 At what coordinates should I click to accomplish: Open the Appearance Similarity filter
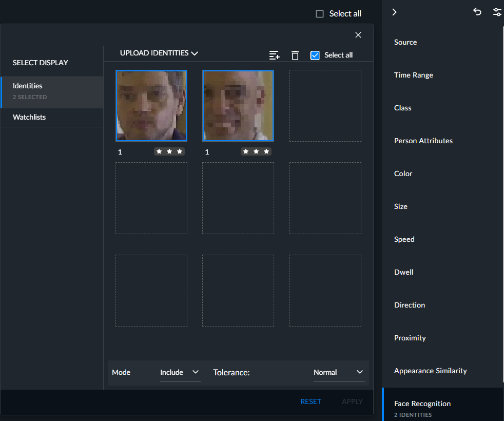(x=431, y=371)
